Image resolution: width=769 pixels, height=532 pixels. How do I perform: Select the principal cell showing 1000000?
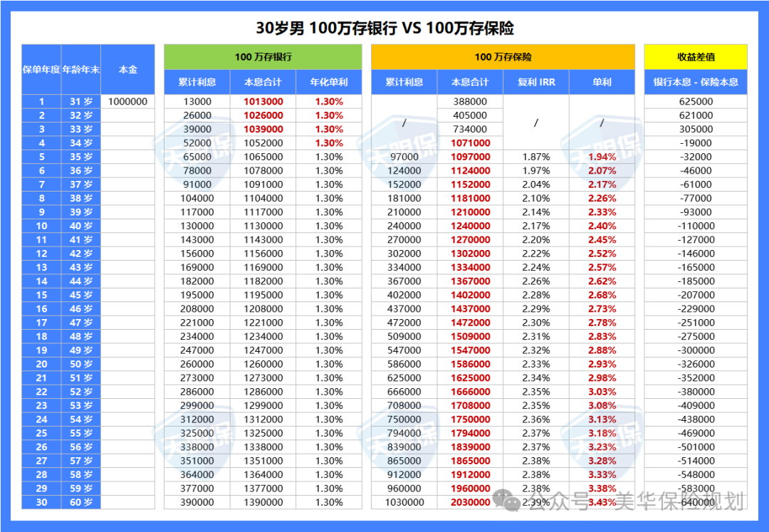127,102
